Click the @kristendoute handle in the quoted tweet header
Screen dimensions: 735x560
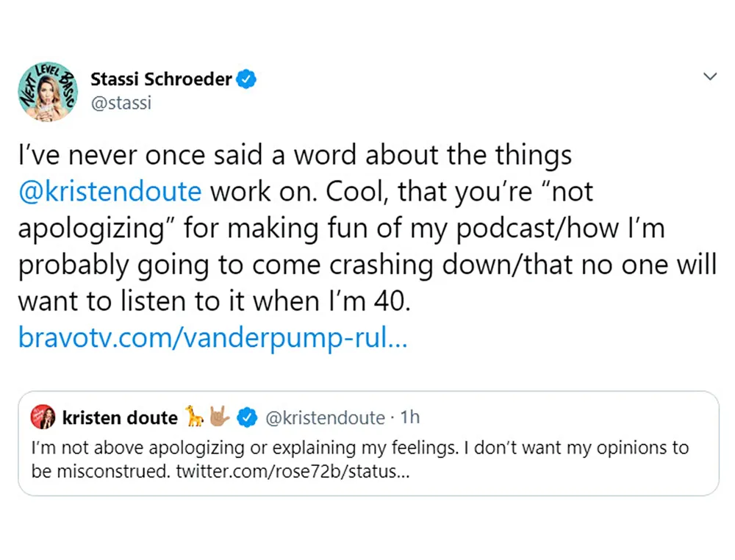[326, 417]
